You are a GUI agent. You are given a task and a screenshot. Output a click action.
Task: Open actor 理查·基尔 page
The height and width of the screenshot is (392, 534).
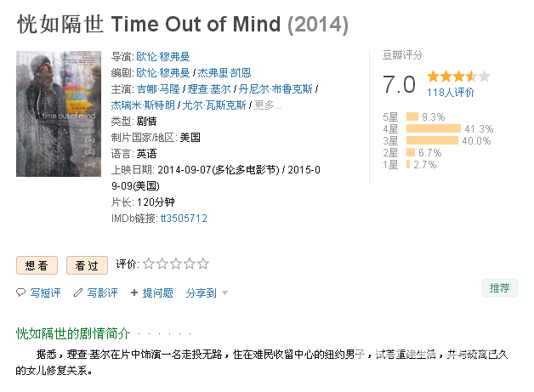(x=209, y=89)
